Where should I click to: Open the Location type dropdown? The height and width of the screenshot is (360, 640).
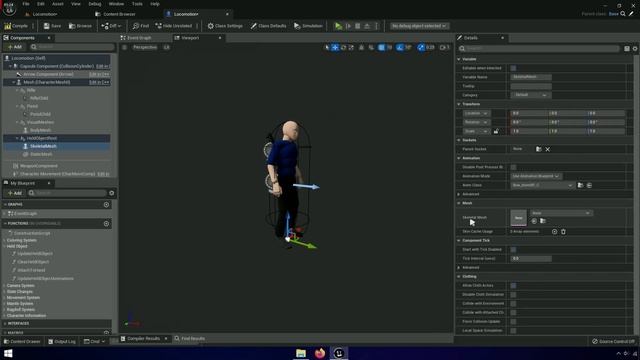click(476, 113)
